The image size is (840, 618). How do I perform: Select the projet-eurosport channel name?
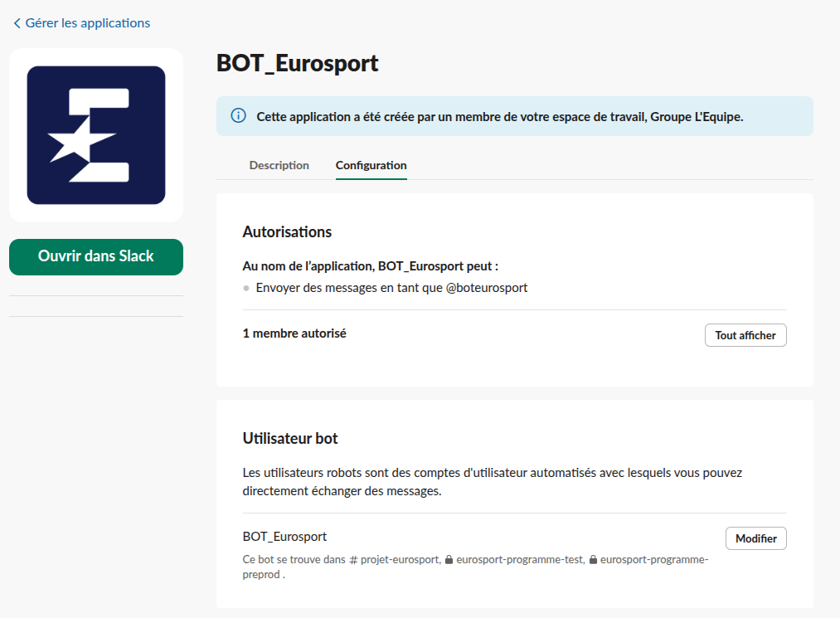click(x=400, y=560)
